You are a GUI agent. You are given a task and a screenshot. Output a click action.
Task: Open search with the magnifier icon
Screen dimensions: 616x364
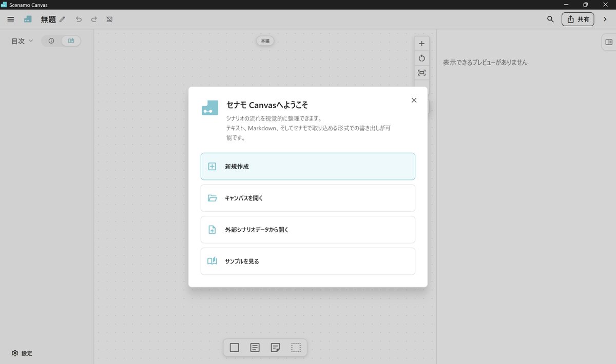550,19
